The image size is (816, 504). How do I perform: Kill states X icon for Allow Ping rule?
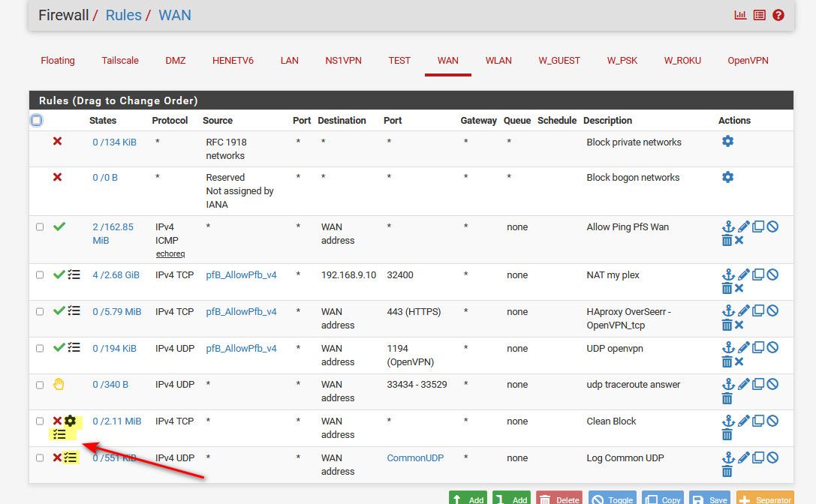pos(739,240)
